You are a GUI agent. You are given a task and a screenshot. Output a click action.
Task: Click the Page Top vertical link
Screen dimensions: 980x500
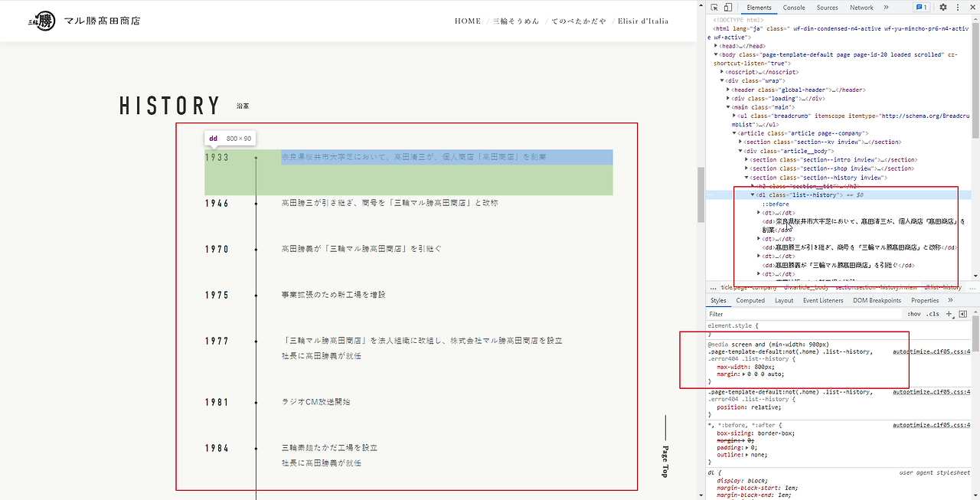click(x=665, y=448)
